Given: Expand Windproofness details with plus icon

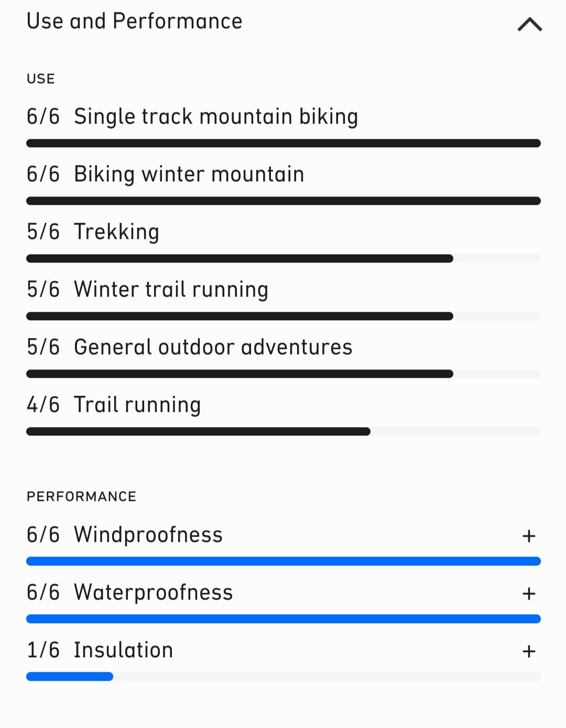Looking at the screenshot, I should pos(529,536).
